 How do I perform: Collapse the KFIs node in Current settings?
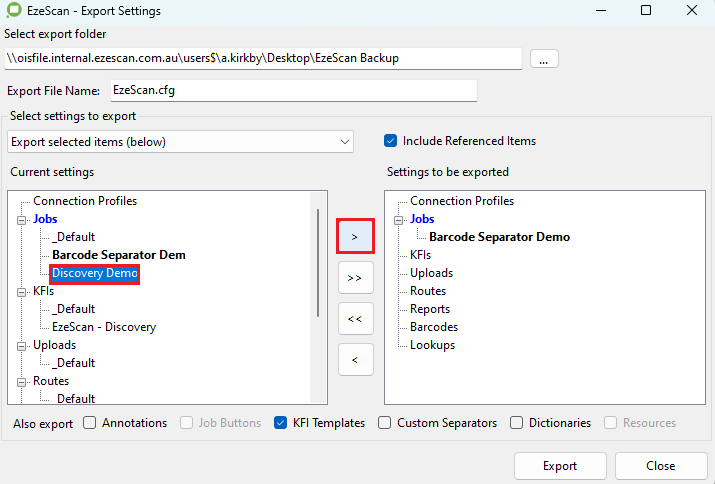click(x=21, y=291)
